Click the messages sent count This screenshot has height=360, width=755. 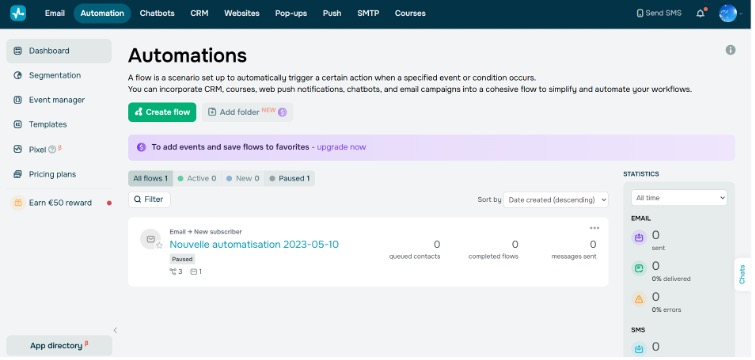click(593, 244)
